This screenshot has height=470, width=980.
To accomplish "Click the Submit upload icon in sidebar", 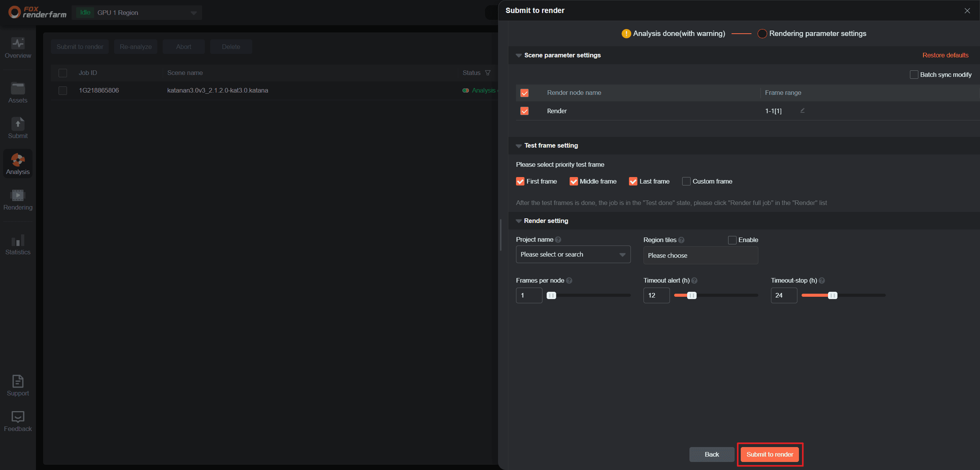I will pyautogui.click(x=18, y=124).
